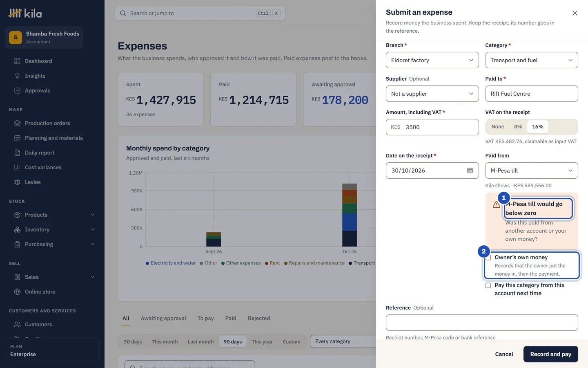This screenshot has height=368, width=588.
Task: Expand the Inventory section chevron
Action: pyautogui.click(x=93, y=230)
